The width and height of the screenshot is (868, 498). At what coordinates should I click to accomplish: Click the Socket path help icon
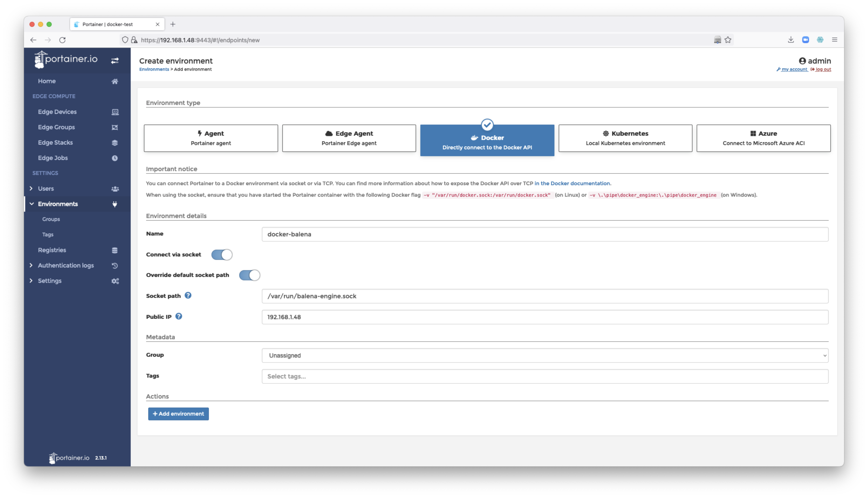click(188, 296)
